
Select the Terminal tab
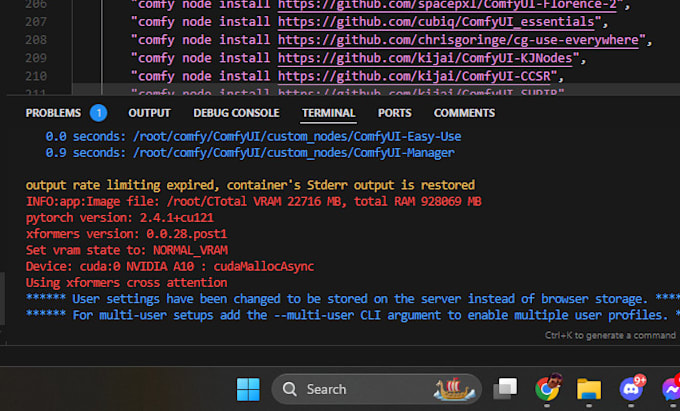(328, 113)
